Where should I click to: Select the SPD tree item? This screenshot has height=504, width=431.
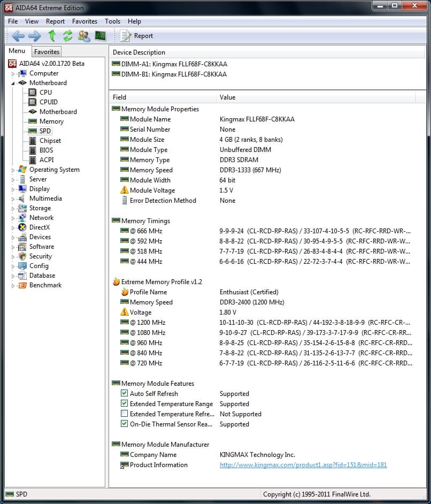[x=45, y=131]
